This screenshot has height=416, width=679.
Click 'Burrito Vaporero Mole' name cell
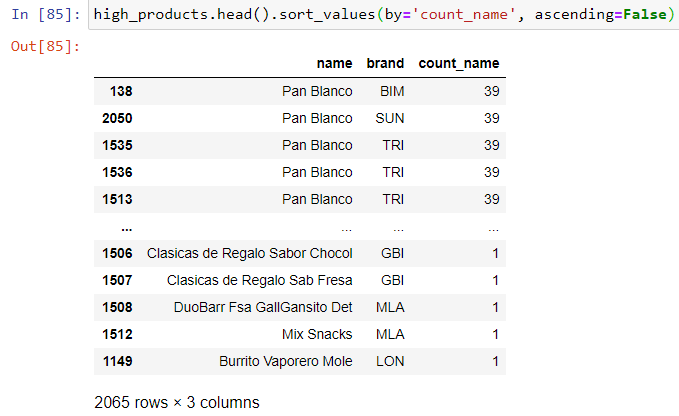click(x=285, y=361)
